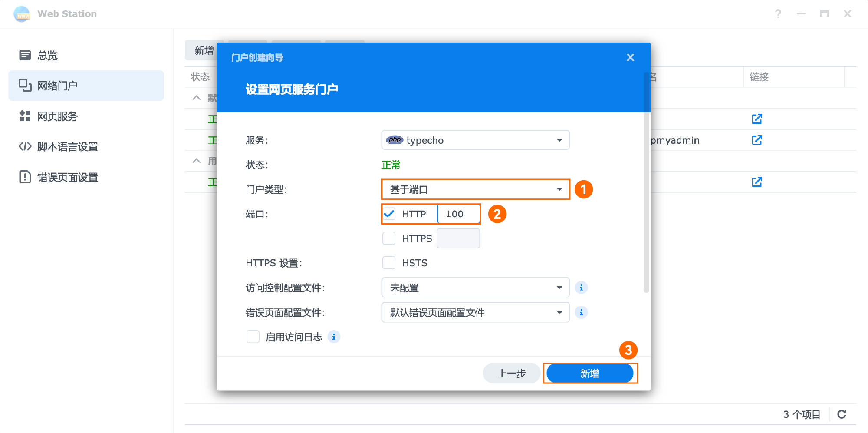The image size is (868, 433).
Task: Click the 上一步 button
Action: coord(511,374)
